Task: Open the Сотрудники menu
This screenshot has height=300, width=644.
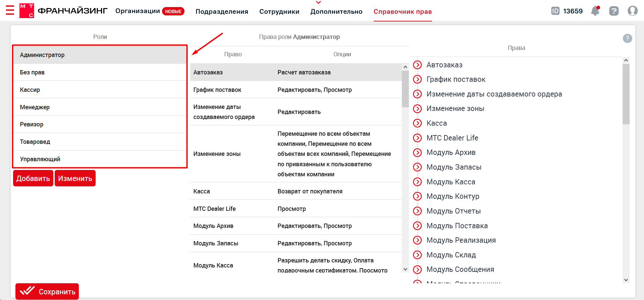Action: (279, 11)
